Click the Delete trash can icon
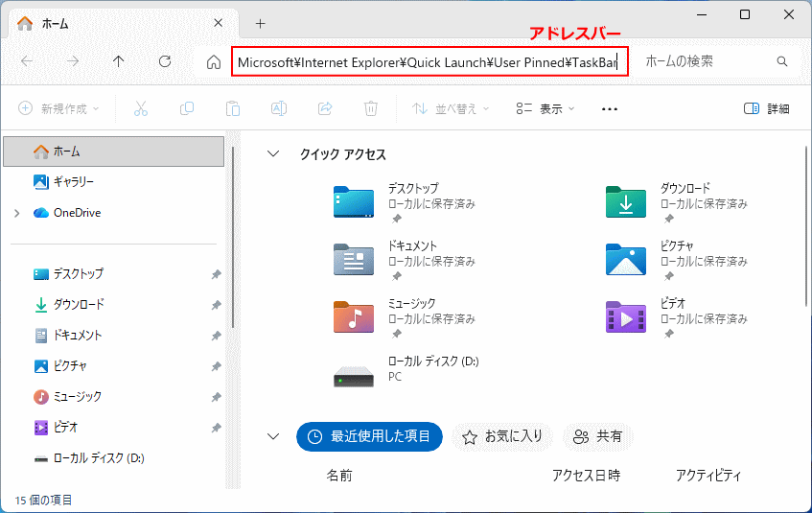Screen dimensions: 812x513 pos(371,108)
